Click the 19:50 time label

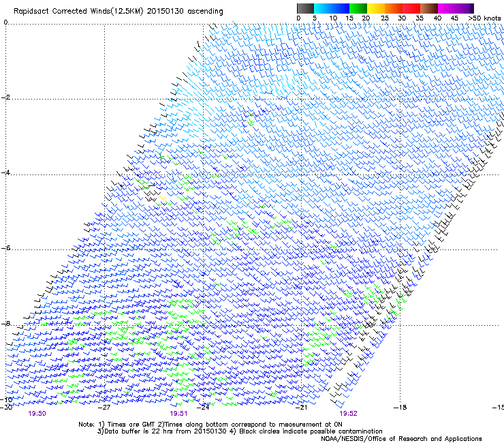pos(37,414)
